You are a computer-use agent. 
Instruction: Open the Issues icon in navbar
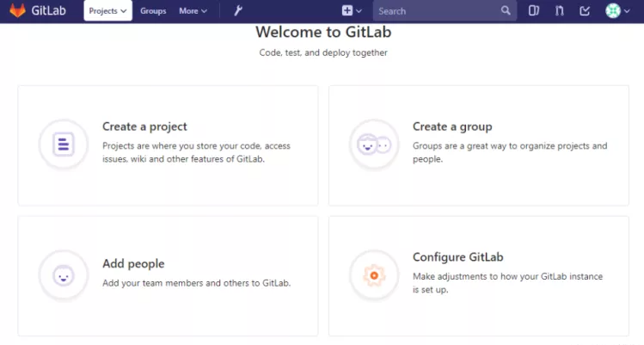tap(534, 10)
